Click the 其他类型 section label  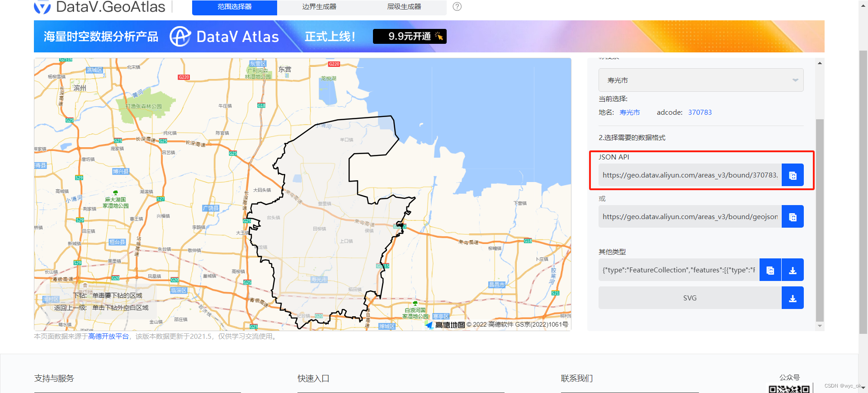point(612,252)
